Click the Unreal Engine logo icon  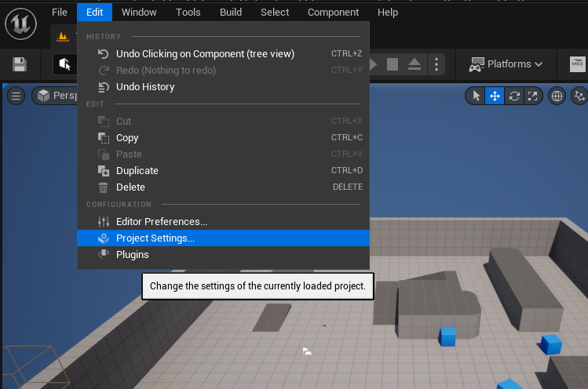pos(21,25)
